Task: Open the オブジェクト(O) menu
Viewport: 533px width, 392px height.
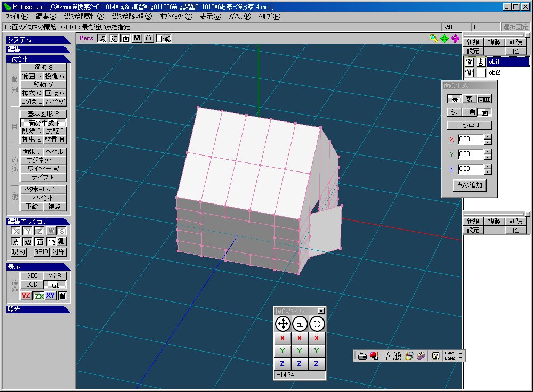Action: pos(176,17)
